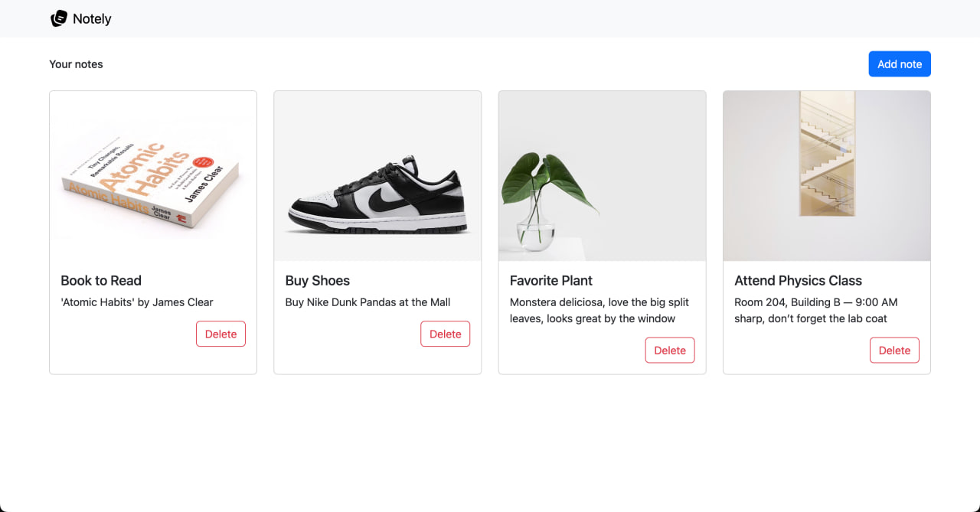Viewport: 980px width, 512px height.
Task: Open the Atomic Habits book image
Action: click(x=153, y=176)
